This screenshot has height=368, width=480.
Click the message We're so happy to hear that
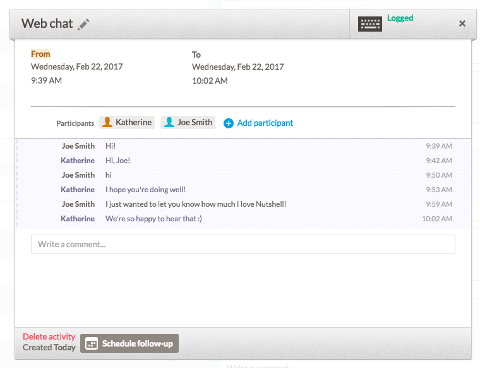[x=154, y=219]
